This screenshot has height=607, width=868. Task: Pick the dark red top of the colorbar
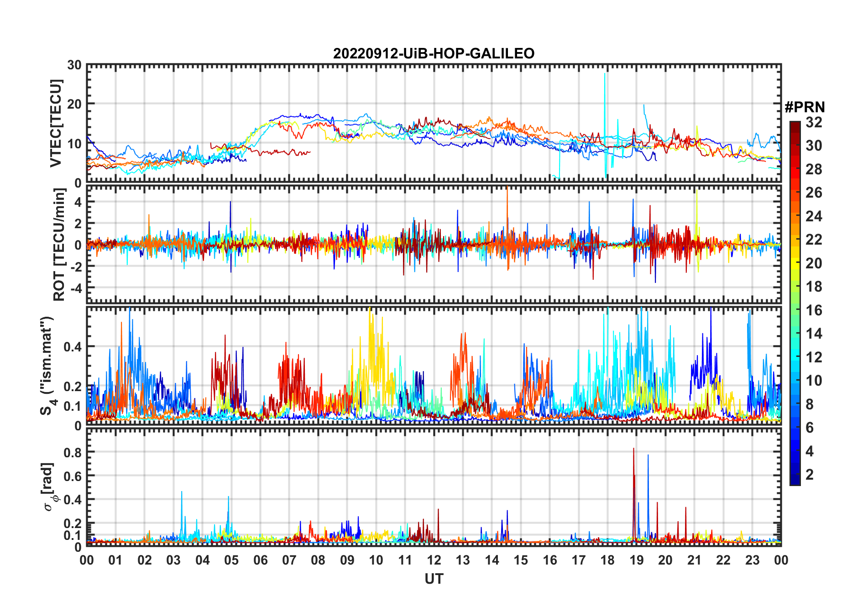pyautogui.click(x=795, y=125)
